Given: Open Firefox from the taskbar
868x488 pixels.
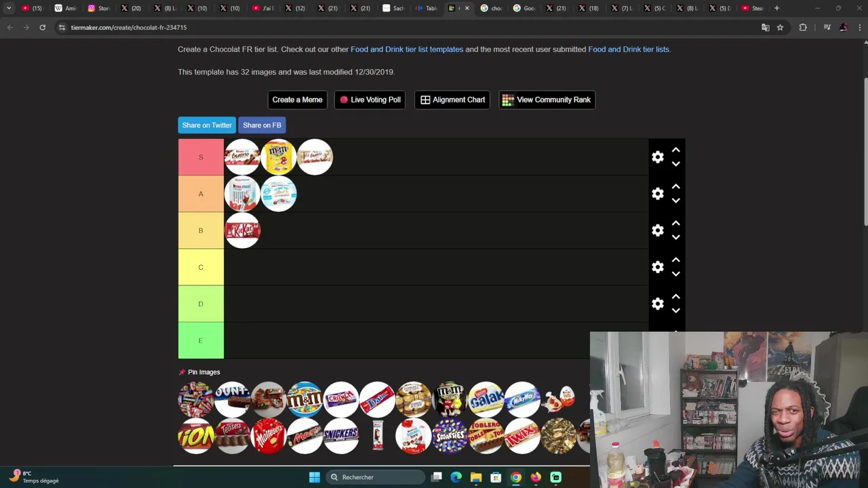Looking at the screenshot, I should click(536, 477).
